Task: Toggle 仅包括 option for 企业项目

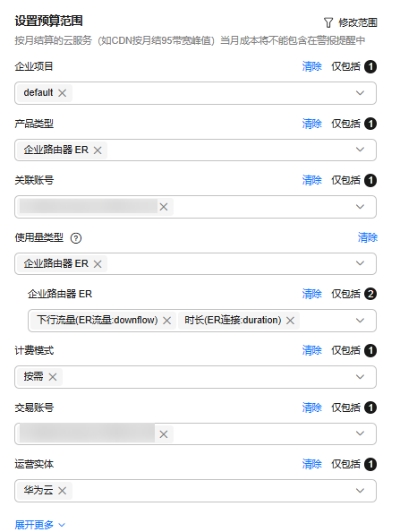Action: [345, 66]
